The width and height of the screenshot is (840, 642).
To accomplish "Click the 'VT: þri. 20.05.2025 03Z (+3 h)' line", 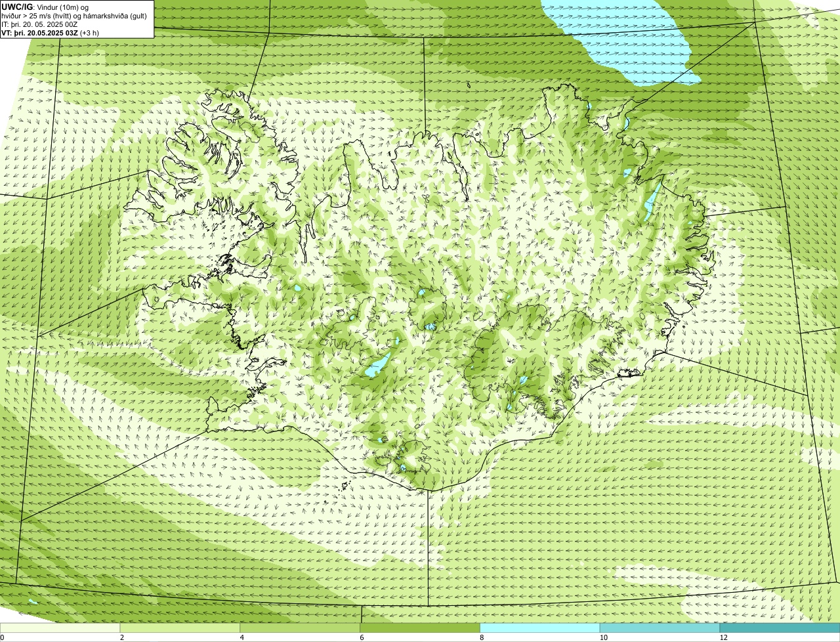I will point(51,32).
